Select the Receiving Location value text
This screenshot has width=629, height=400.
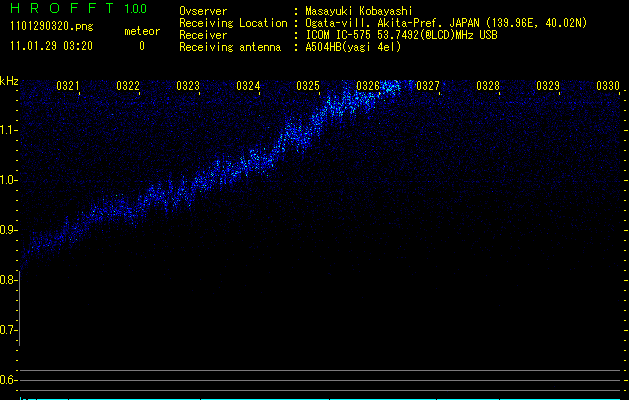(x=446, y=23)
